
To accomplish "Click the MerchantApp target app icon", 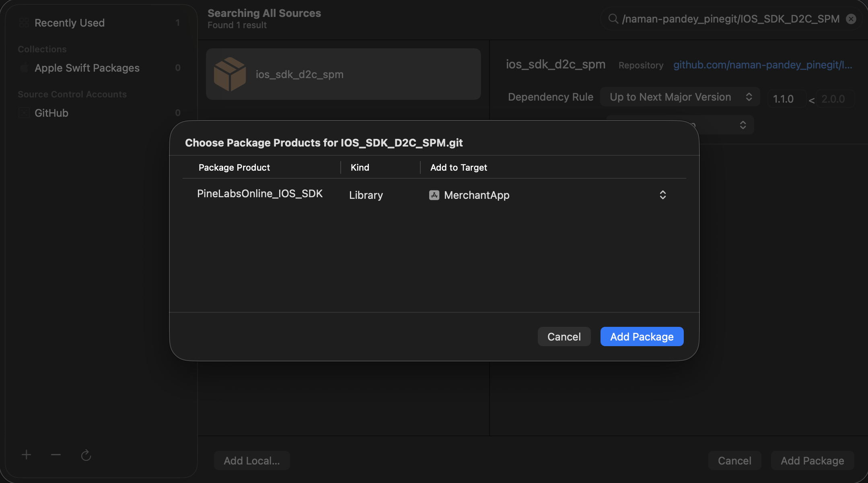I will point(434,195).
